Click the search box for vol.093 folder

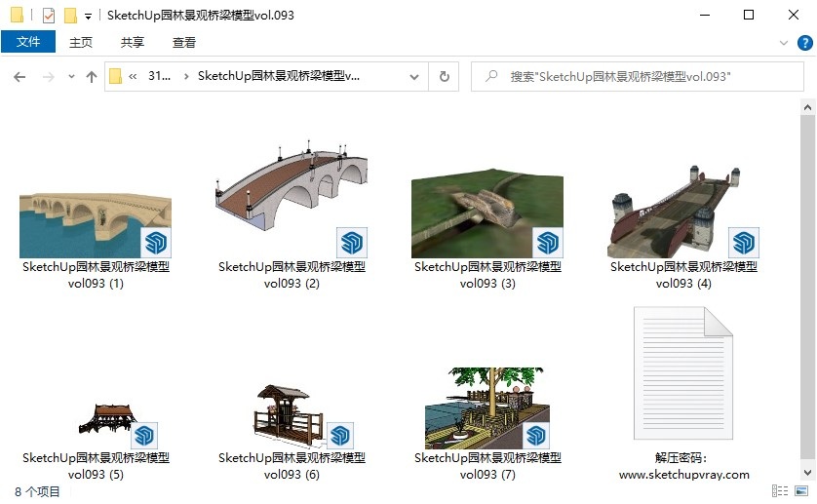pyautogui.click(x=638, y=77)
